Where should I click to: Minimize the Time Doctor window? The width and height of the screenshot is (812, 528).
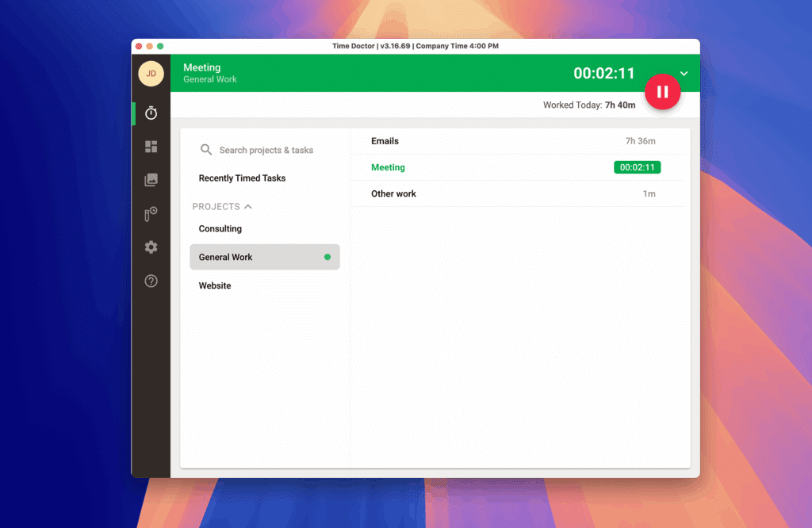(150, 46)
